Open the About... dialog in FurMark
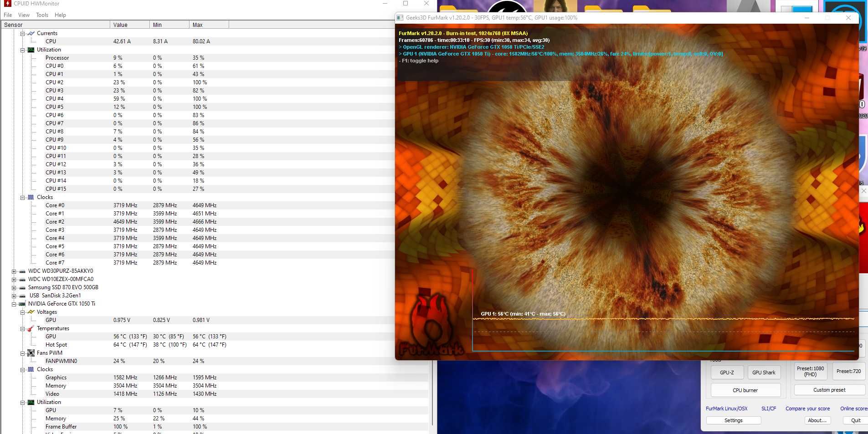 coord(817,420)
